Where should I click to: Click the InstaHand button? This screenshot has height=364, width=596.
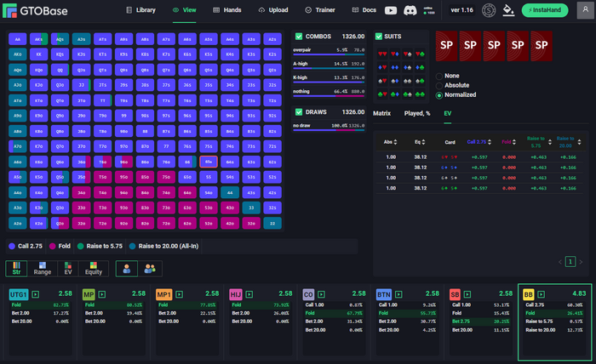pyautogui.click(x=545, y=10)
